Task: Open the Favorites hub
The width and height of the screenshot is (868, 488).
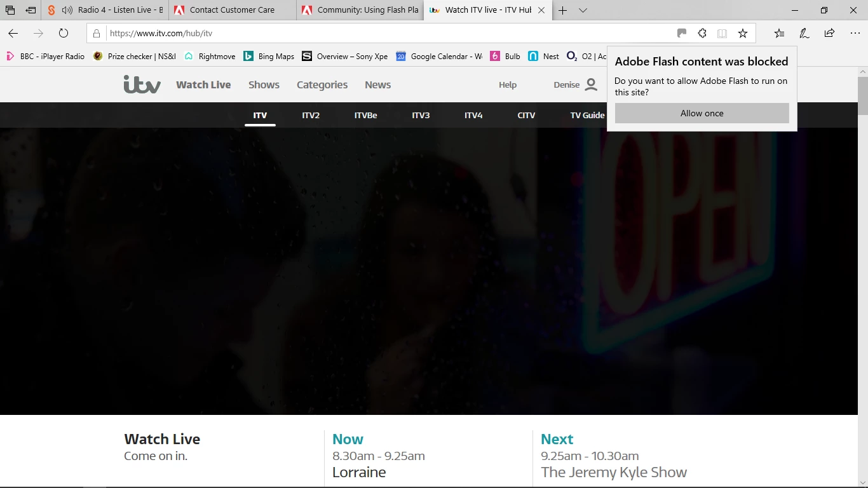Action: point(779,33)
